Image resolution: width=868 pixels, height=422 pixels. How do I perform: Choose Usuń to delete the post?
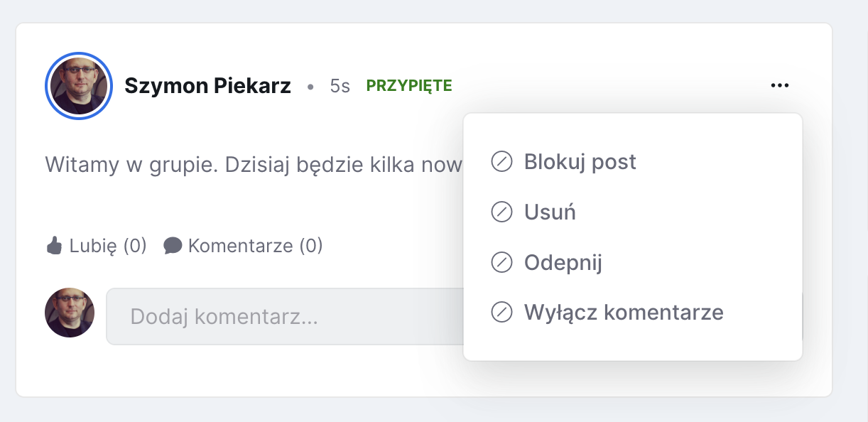(550, 212)
